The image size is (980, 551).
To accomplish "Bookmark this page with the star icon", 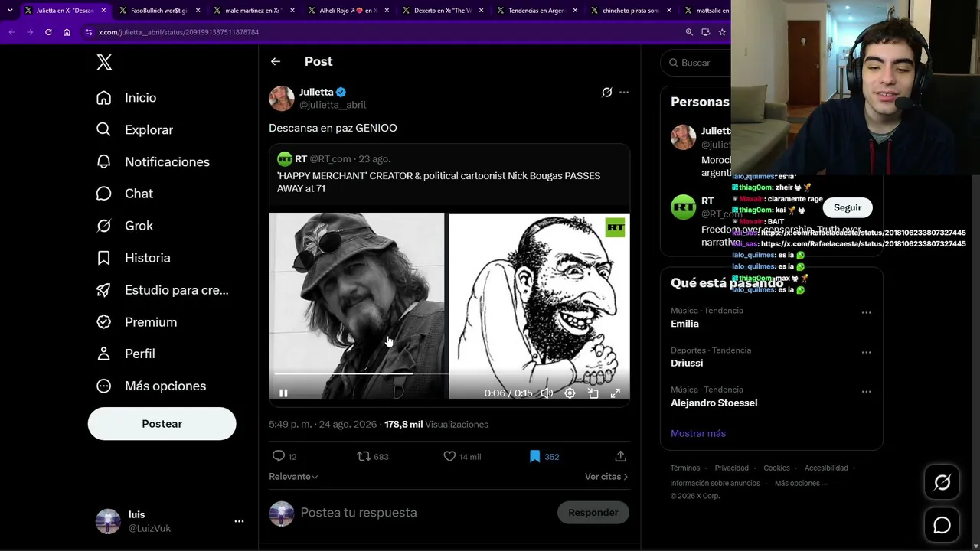I will click(x=722, y=32).
